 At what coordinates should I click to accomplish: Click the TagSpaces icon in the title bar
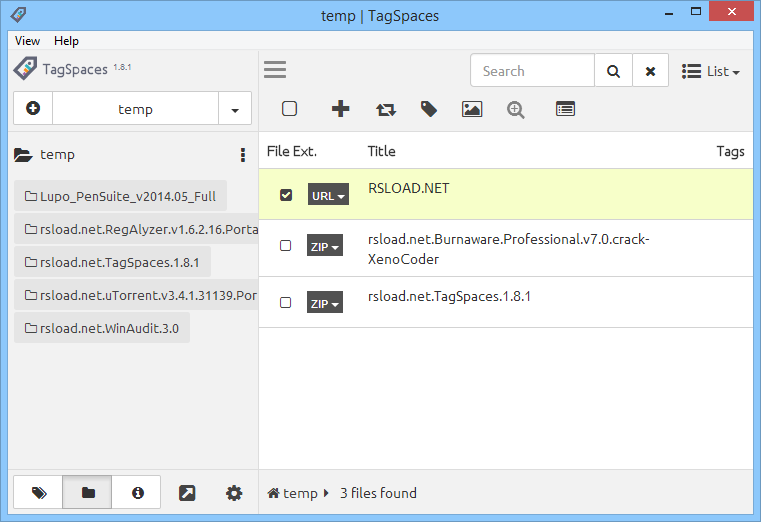pos(18,15)
